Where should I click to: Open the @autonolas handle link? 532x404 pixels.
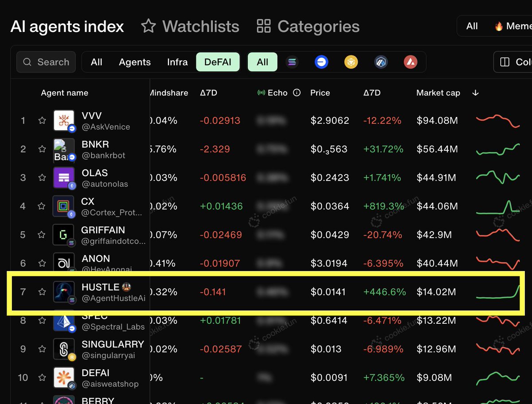pos(105,184)
